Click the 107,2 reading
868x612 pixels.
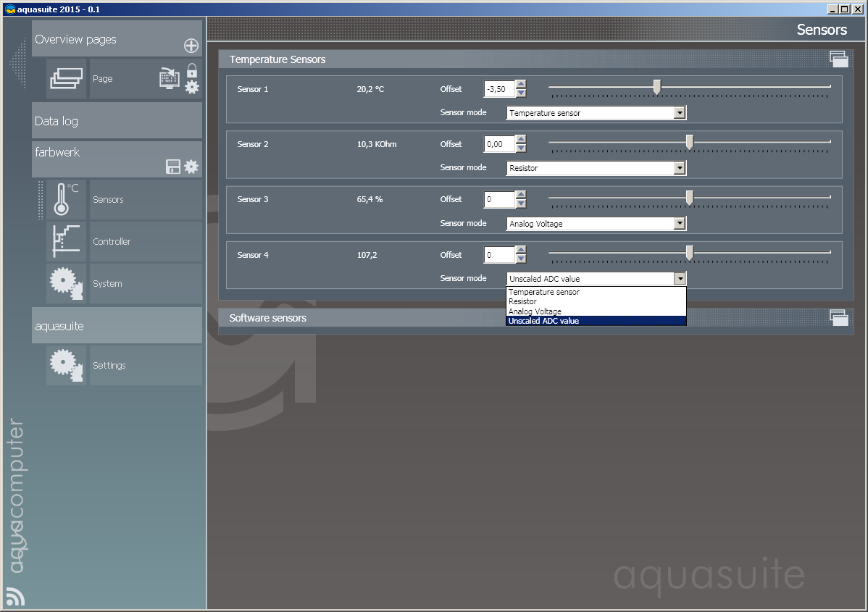tap(367, 255)
